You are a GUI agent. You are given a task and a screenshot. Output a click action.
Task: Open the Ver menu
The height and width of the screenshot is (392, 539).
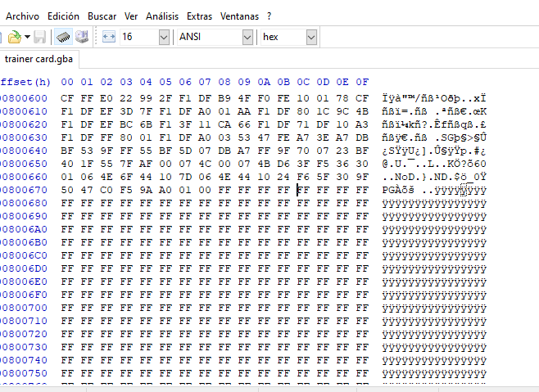coord(131,16)
